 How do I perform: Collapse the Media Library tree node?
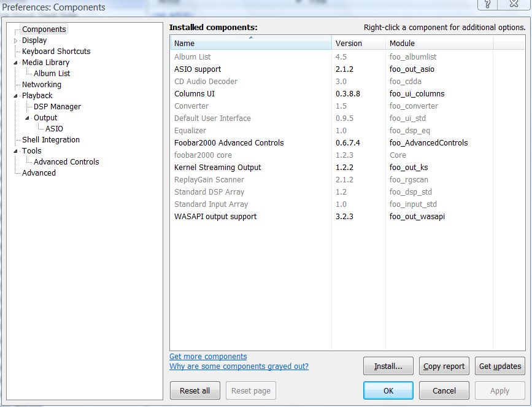click(16, 63)
